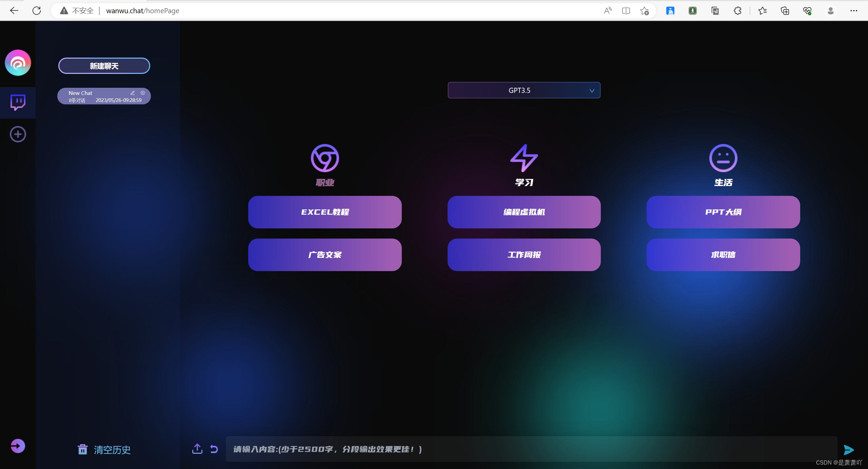Click the 0条对话 count text
This screenshot has height=469, width=868.
(77, 100)
